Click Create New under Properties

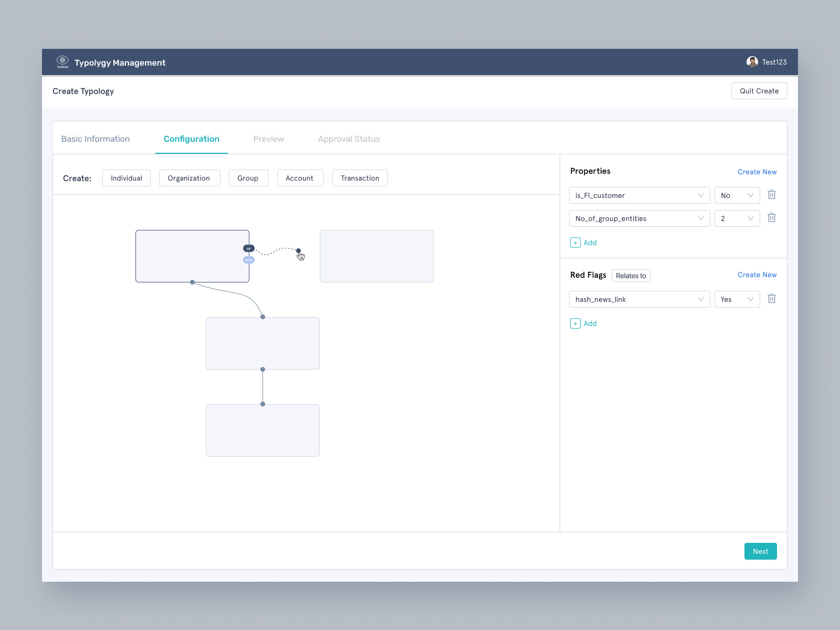(757, 172)
